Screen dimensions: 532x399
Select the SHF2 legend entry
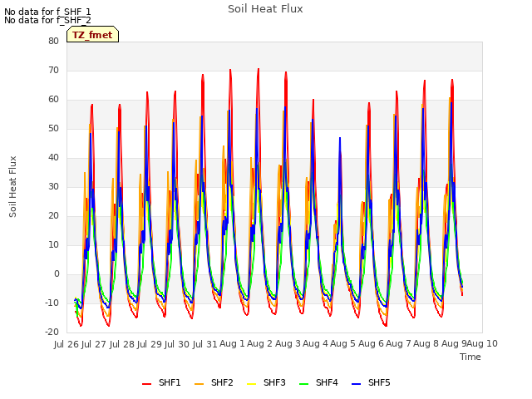214,382
